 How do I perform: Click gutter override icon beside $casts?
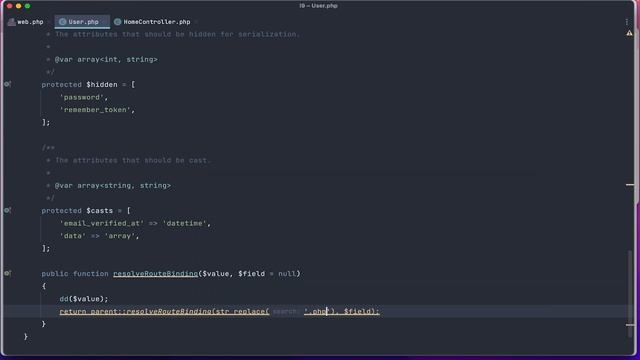7,211
